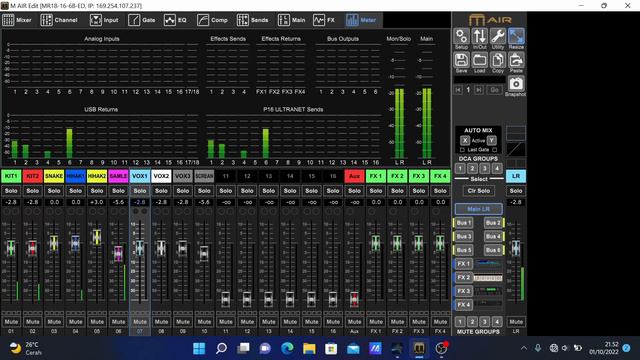The width and height of the screenshot is (640, 360).
Task: Toggle Auto Mix group X
Action: pyautogui.click(x=465, y=140)
